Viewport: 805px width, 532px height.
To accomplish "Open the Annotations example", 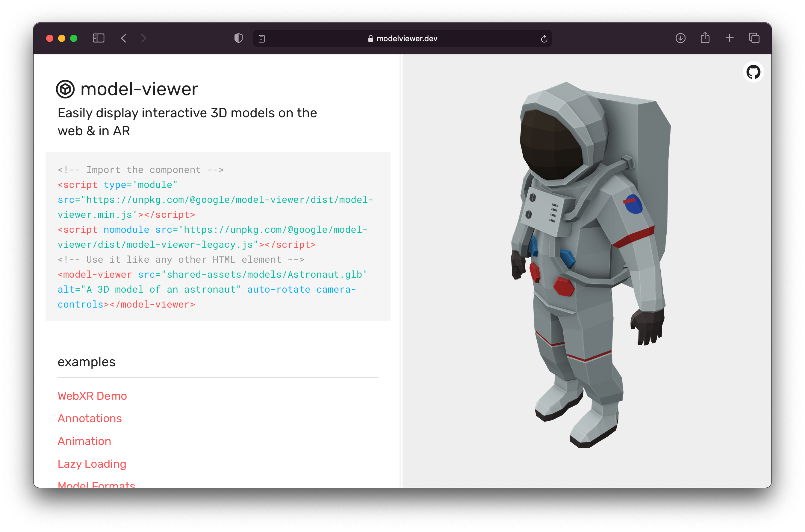I will pyautogui.click(x=90, y=418).
